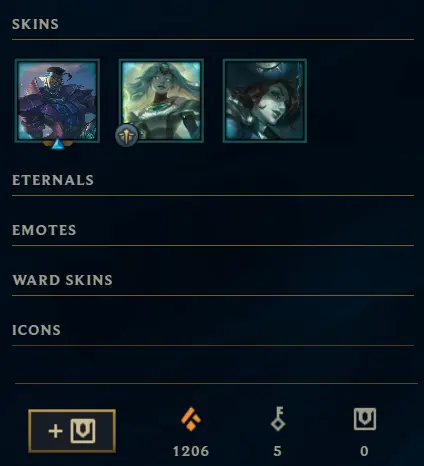Image resolution: width=424 pixels, height=466 pixels.
Task: Click the plus sign in the gold-framed button
Action: (55, 431)
